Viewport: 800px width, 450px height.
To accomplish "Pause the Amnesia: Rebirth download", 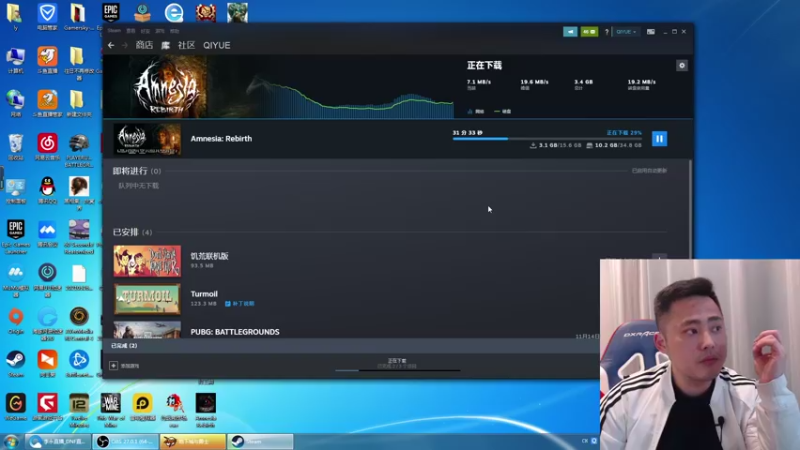I will (659, 139).
